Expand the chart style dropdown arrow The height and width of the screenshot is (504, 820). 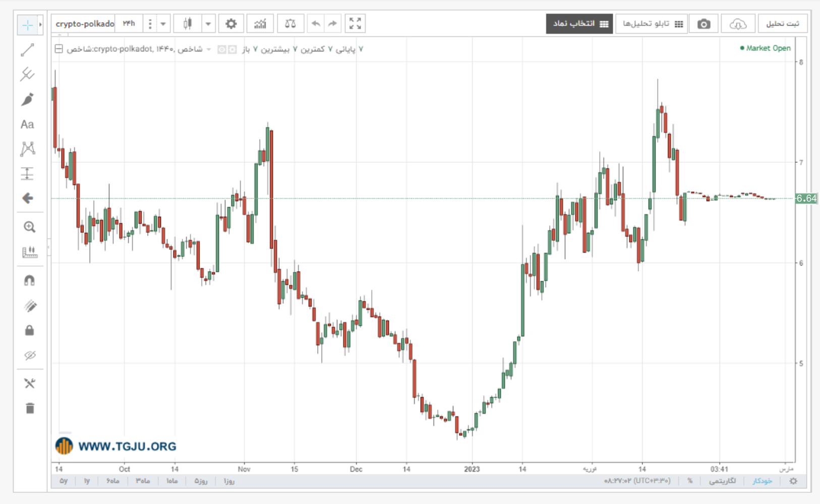coord(208,24)
